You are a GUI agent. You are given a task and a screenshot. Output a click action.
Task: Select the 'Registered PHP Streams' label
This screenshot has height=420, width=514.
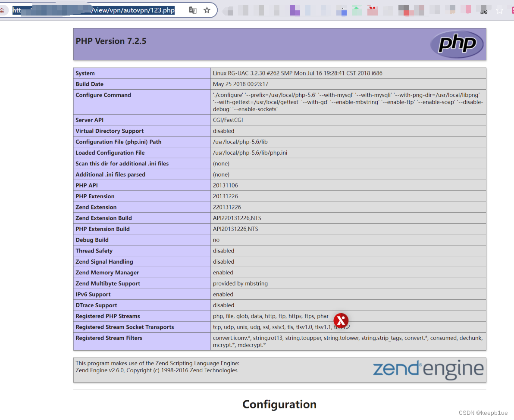[108, 316]
